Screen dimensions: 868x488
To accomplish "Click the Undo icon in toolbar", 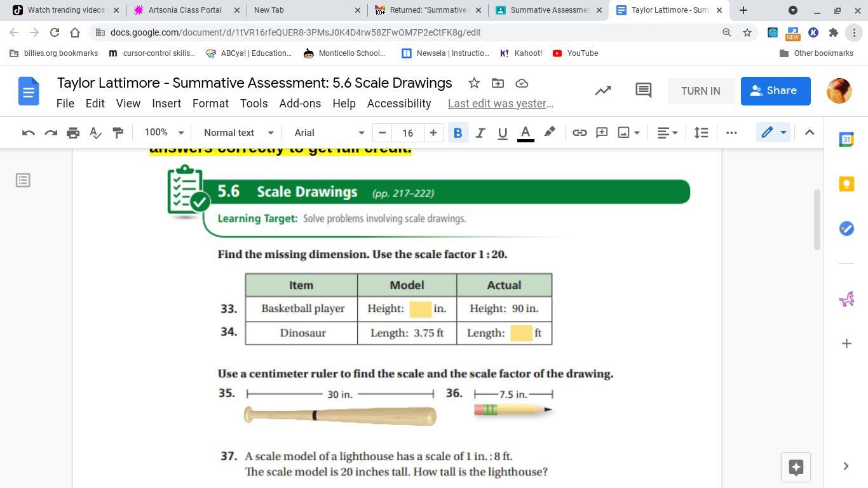I will click(28, 133).
